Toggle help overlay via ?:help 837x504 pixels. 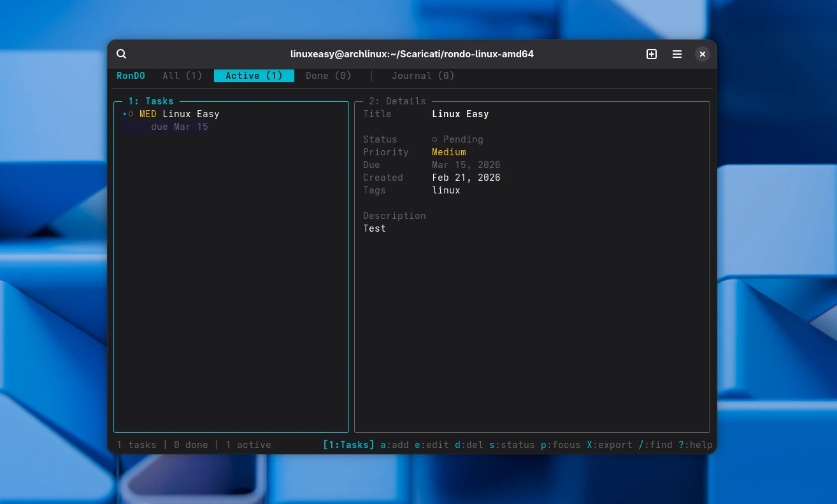[695, 445]
